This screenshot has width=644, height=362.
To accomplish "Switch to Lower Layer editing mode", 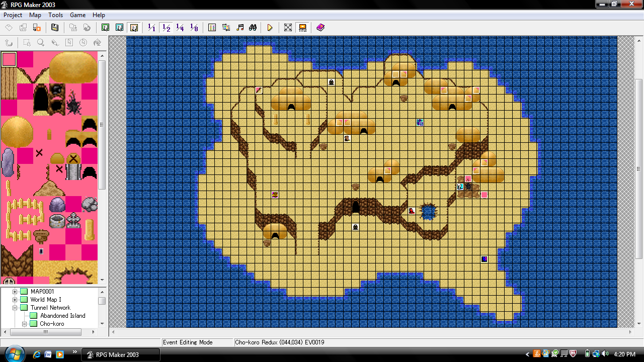I will (106, 28).
